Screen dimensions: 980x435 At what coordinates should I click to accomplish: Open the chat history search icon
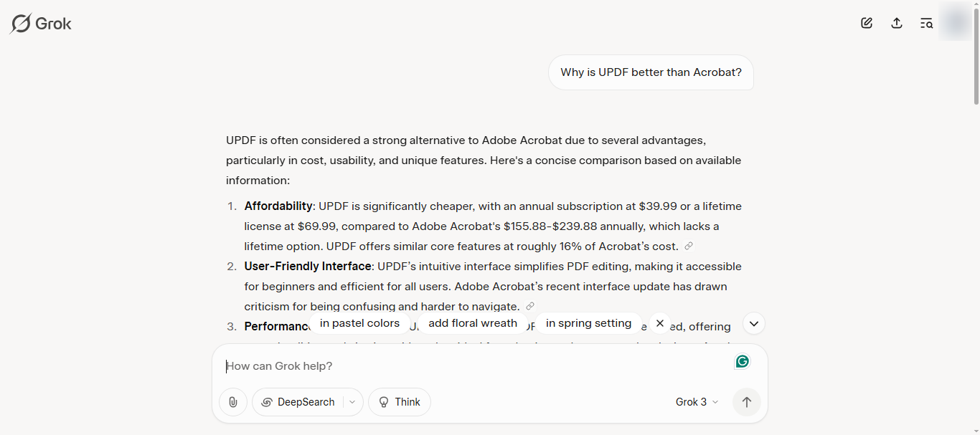927,23
